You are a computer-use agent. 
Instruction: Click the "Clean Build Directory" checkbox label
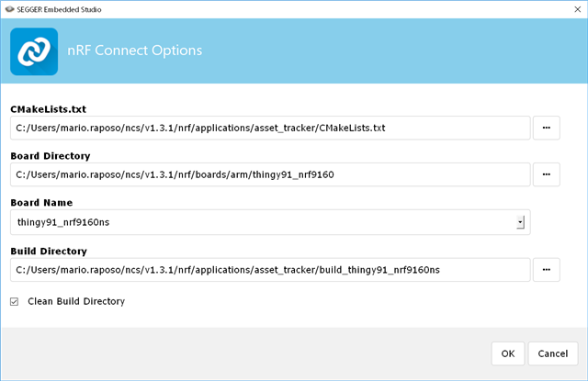(x=76, y=301)
